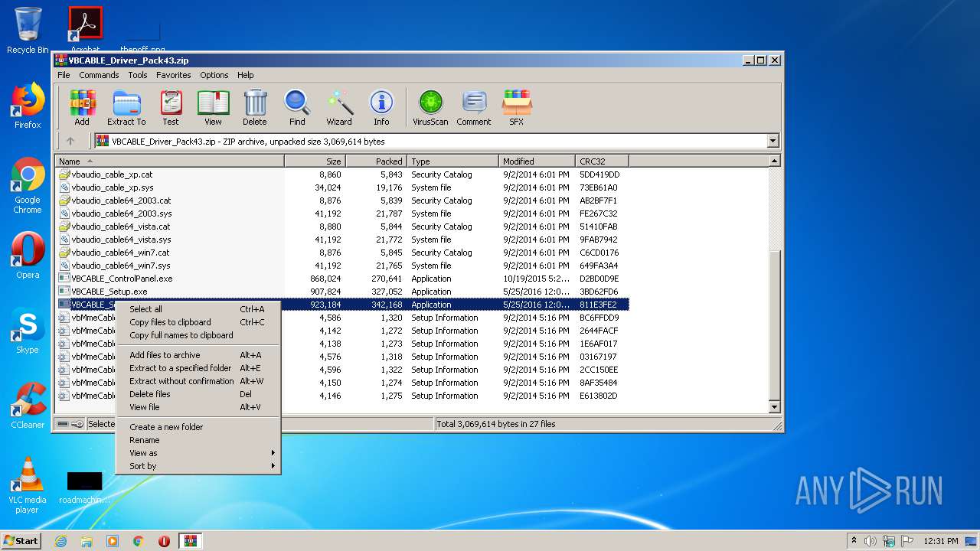Select vbaudio_cable64_win7.cat file
The height and width of the screenshot is (551, 980).
point(343,253)
